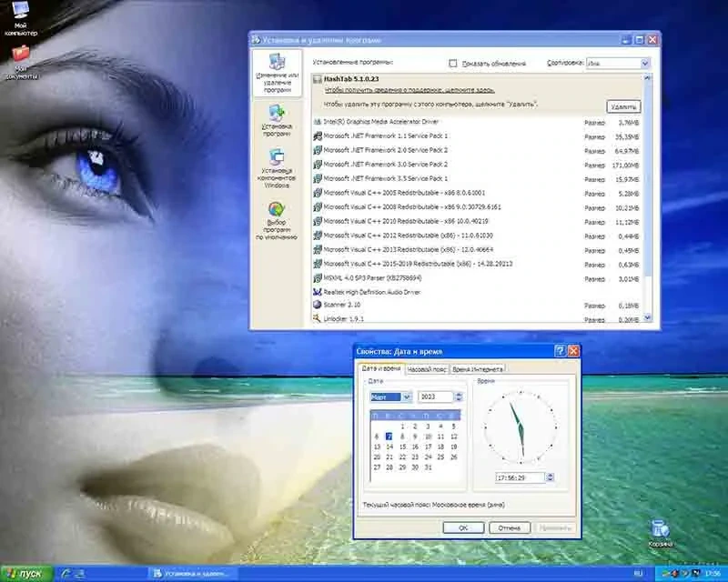Switch to the Date and Time tab
728x582 pixels.
[x=381, y=368]
